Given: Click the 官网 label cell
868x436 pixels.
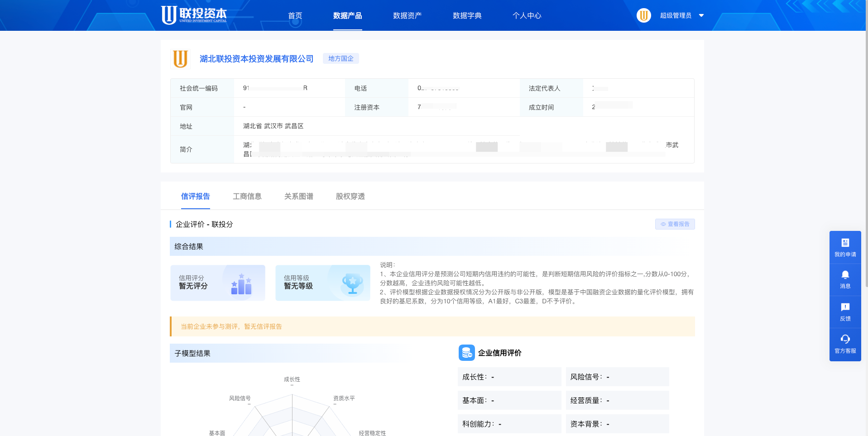Looking at the screenshot, I should [202, 107].
